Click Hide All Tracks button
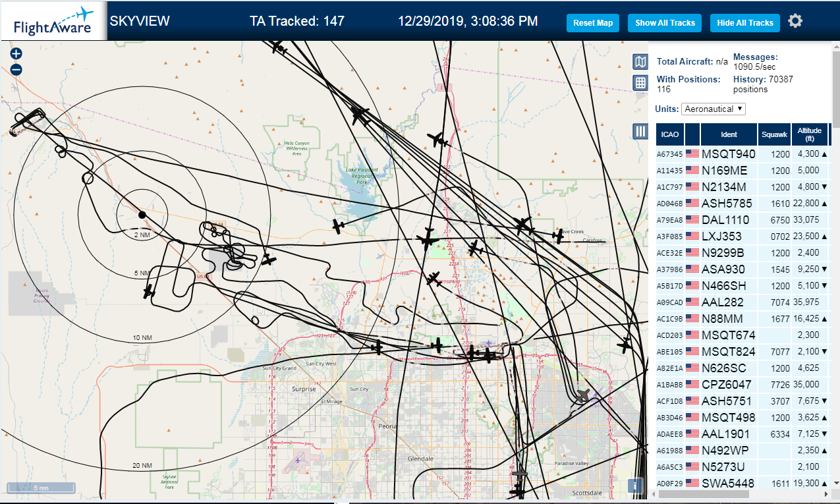Screen dimensions: 840x504 click(x=745, y=23)
